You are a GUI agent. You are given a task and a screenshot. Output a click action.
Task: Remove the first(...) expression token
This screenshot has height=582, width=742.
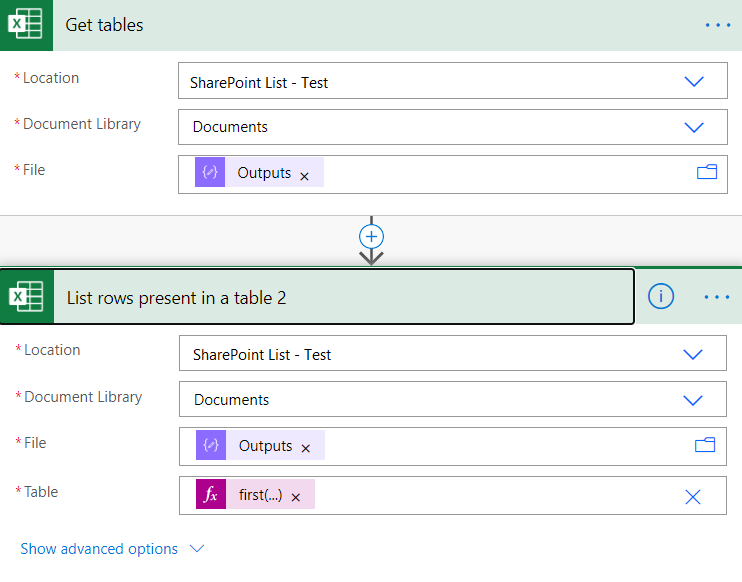point(296,497)
